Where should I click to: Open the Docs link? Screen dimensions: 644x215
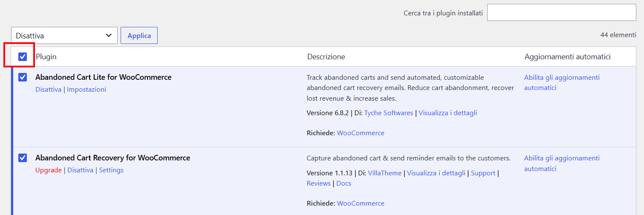344,183
